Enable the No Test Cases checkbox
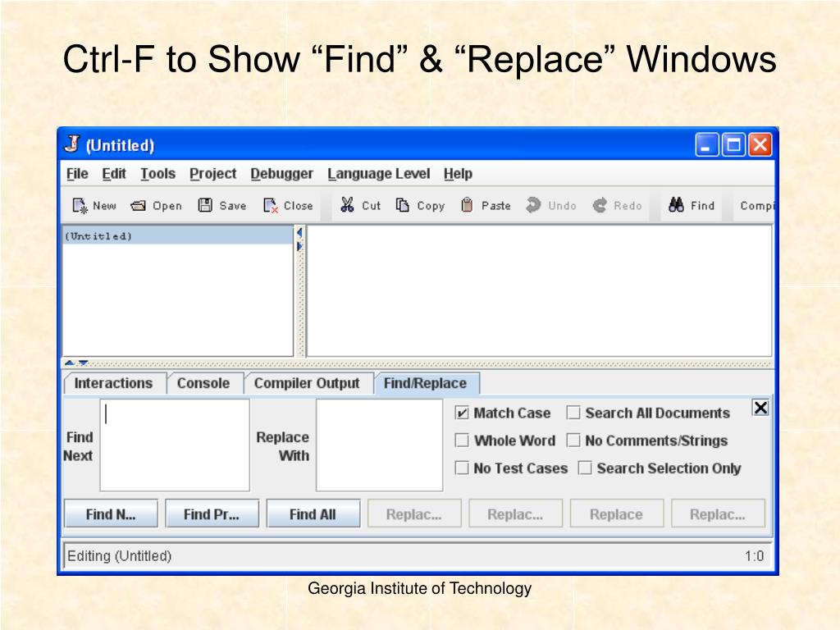 pos(462,468)
